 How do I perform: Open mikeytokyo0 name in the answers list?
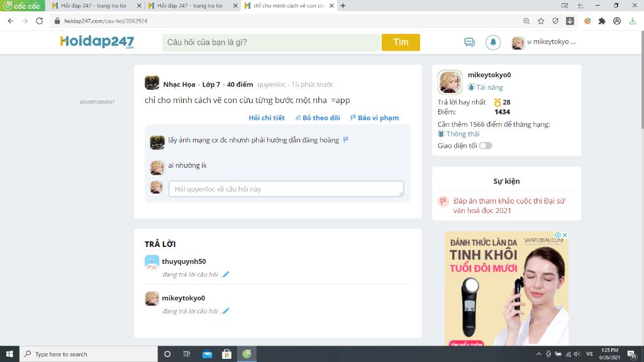coord(183,298)
